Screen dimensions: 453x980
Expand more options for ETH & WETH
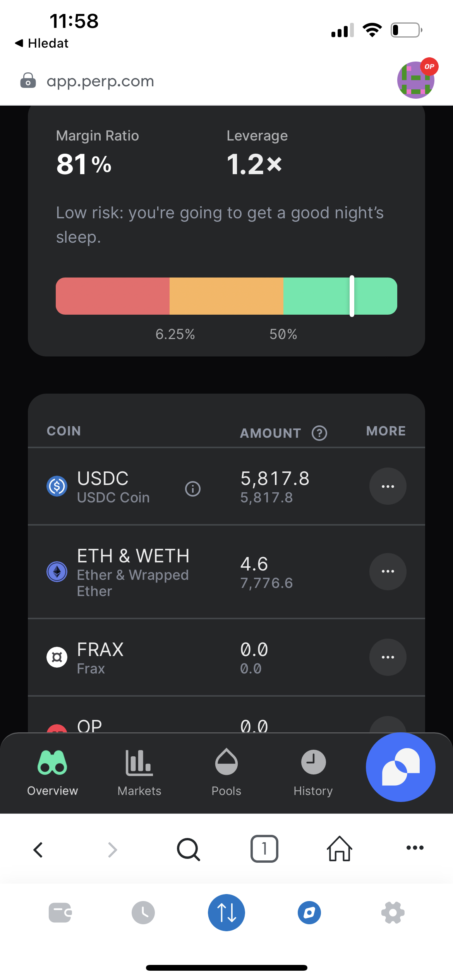[x=388, y=571]
